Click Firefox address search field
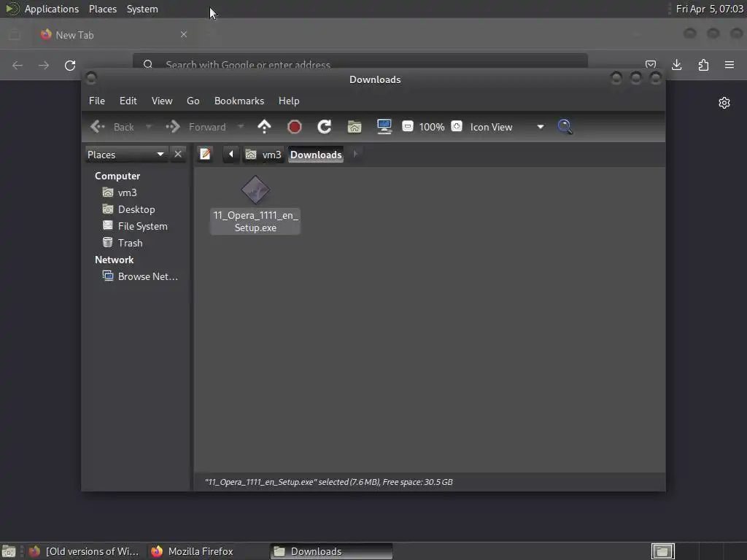The width and height of the screenshot is (747, 560). pyautogui.click(x=360, y=64)
